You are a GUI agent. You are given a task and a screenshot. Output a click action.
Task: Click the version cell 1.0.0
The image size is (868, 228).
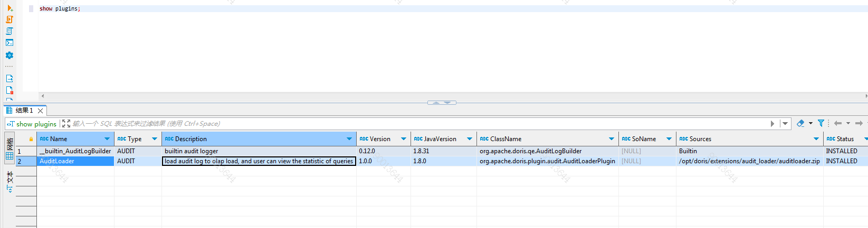(384, 161)
